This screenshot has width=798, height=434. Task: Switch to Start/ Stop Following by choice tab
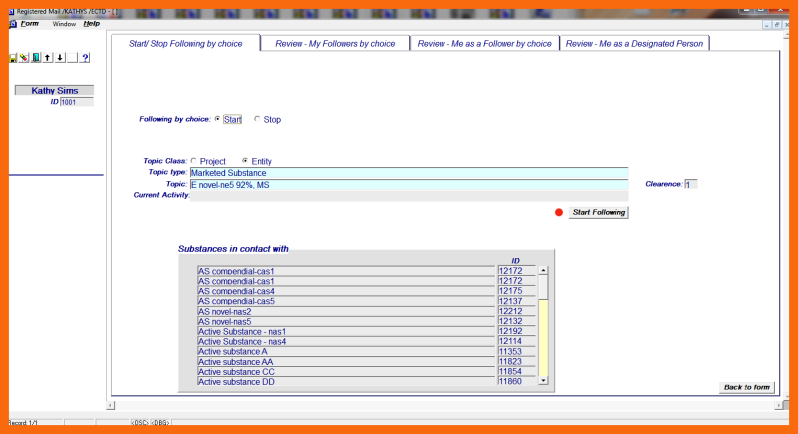pyautogui.click(x=186, y=44)
